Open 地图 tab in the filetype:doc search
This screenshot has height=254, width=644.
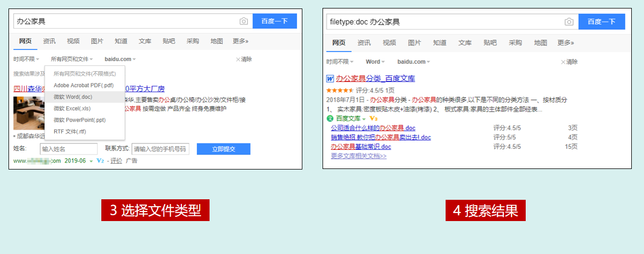coord(541,43)
